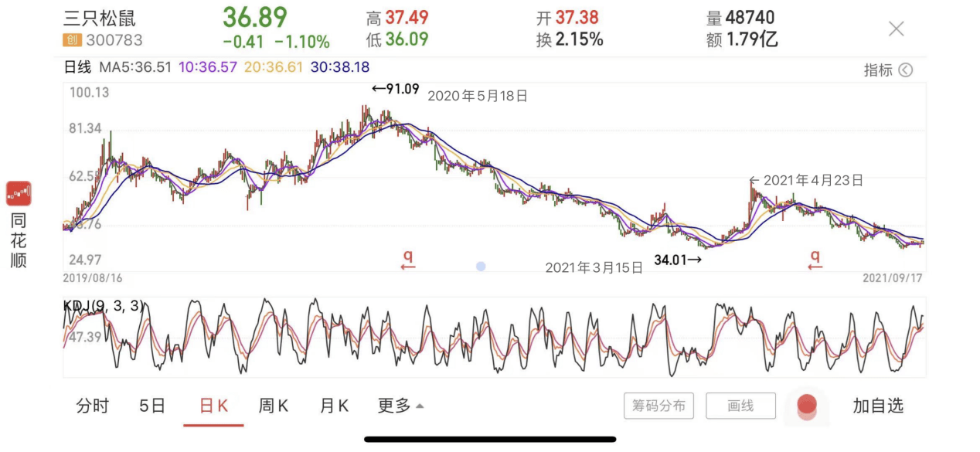Click the 创 board badge
The image size is (980, 452).
(x=72, y=40)
